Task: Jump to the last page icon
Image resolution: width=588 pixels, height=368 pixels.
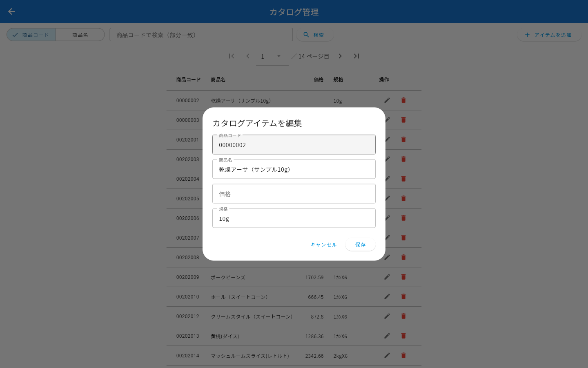Action: click(356, 56)
